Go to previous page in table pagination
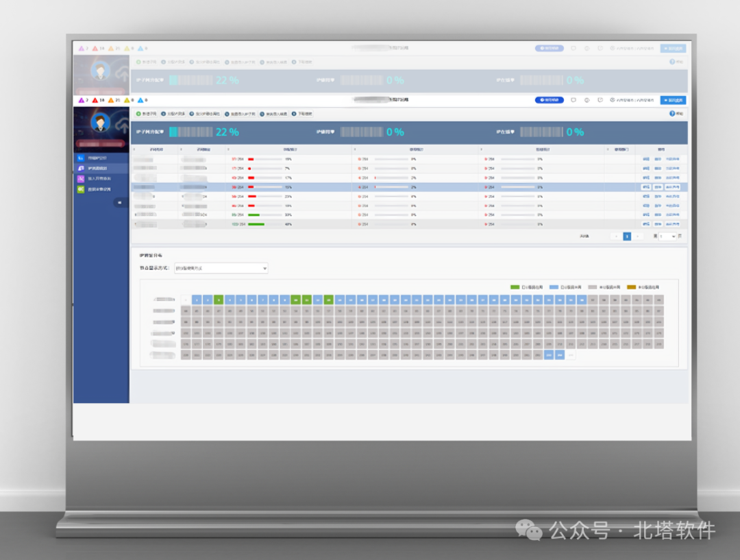The image size is (740, 560). tap(616, 236)
